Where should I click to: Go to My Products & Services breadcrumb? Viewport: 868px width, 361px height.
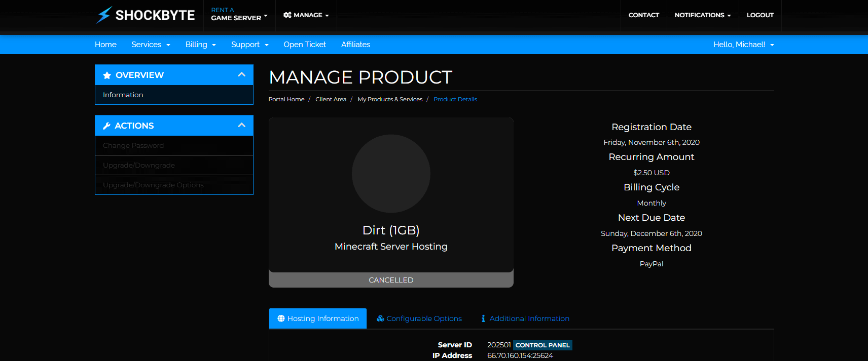point(390,99)
